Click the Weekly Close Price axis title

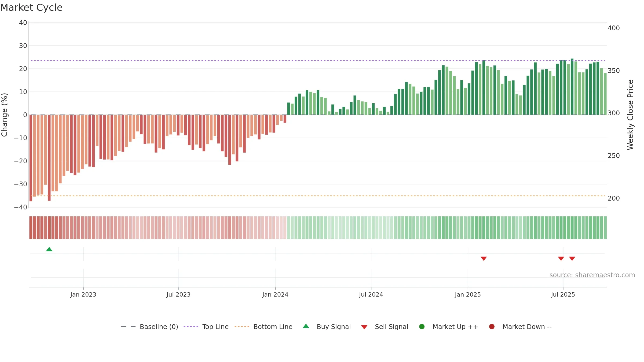click(630, 115)
